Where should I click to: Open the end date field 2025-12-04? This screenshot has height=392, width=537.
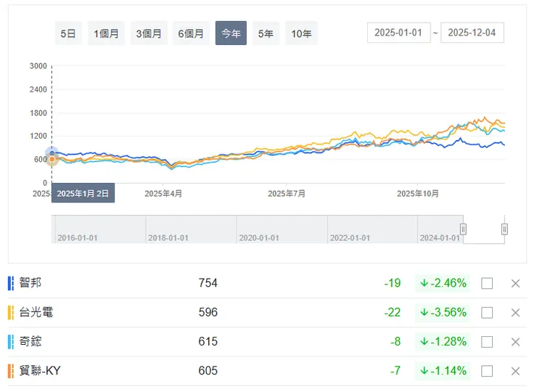(472, 33)
